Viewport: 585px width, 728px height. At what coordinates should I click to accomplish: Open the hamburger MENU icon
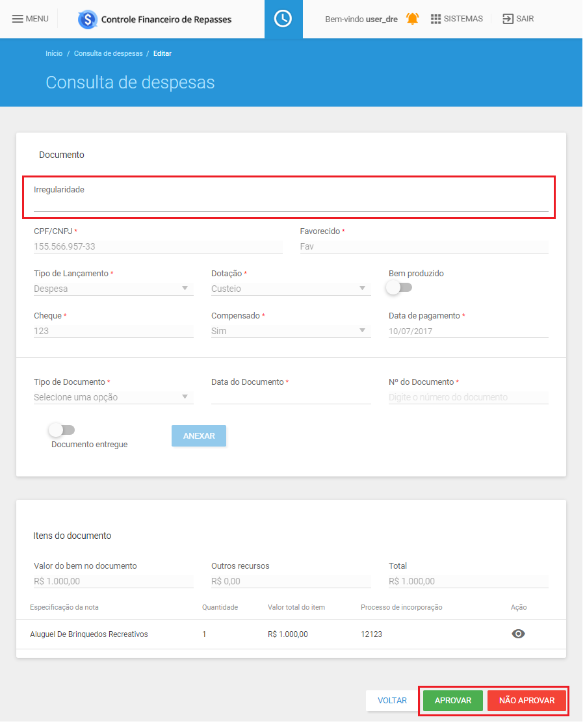(x=18, y=19)
